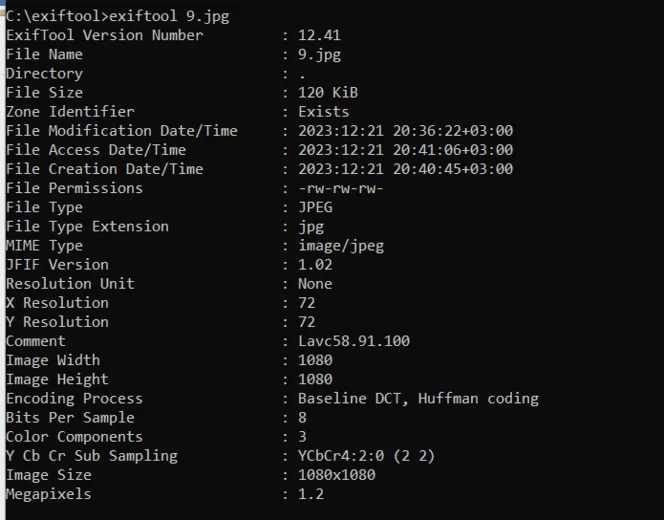This screenshot has width=664, height=520.
Task: Click the Image Width value 1080
Action: [x=315, y=360]
